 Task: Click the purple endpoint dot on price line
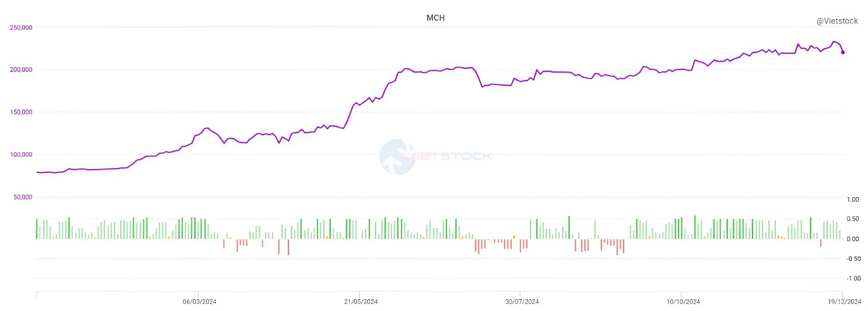[x=843, y=53]
